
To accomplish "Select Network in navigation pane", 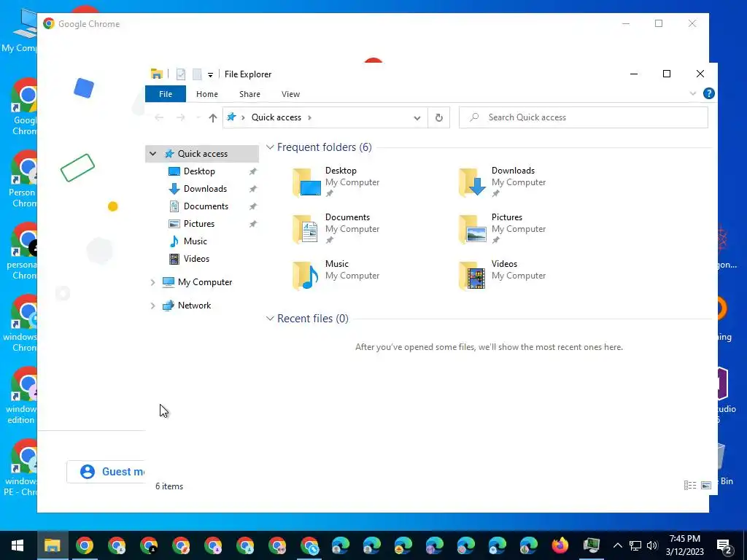I will tap(194, 306).
